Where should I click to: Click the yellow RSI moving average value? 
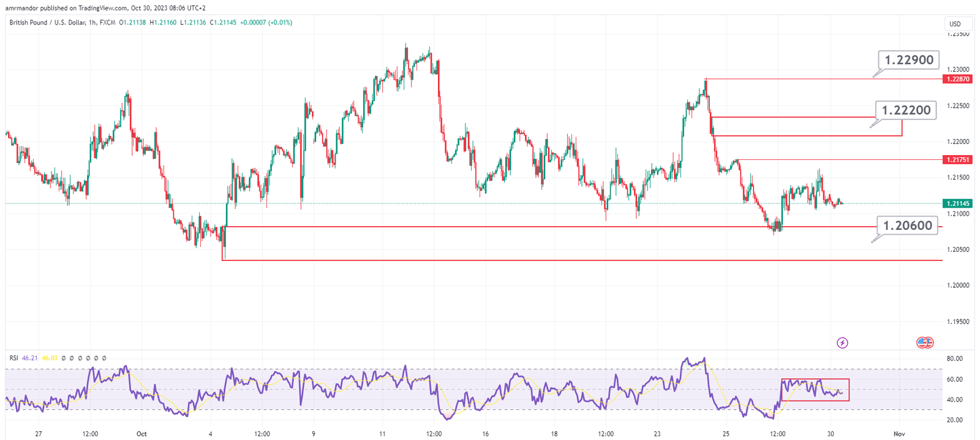pos(50,358)
